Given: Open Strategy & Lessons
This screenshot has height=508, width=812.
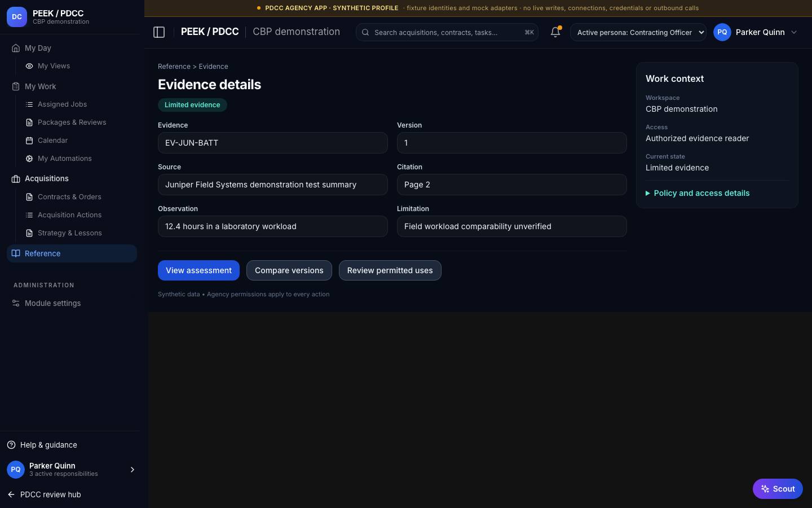Looking at the screenshot, I should (x=69, y=233).
